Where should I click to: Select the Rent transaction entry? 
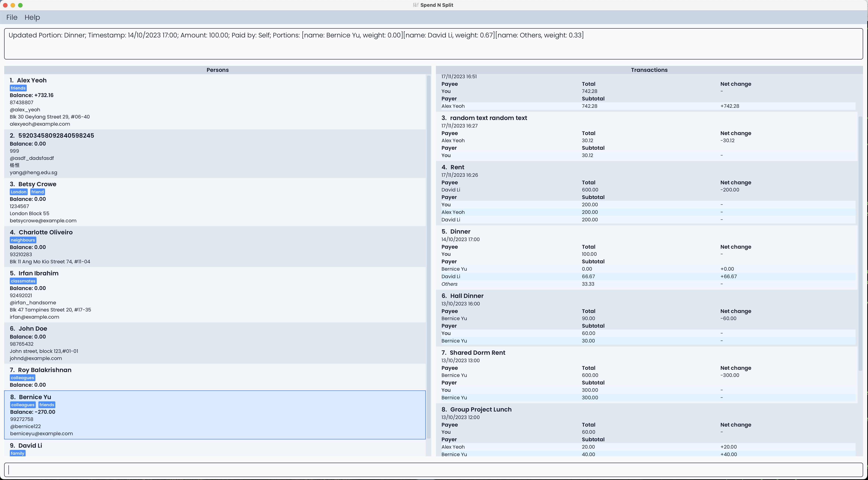click(x=457, y=167)
